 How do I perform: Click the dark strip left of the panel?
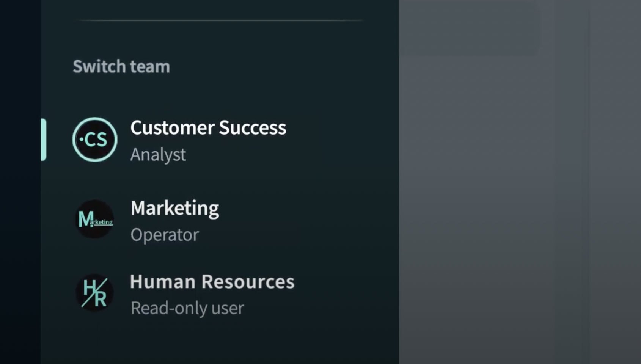[20, 182]
